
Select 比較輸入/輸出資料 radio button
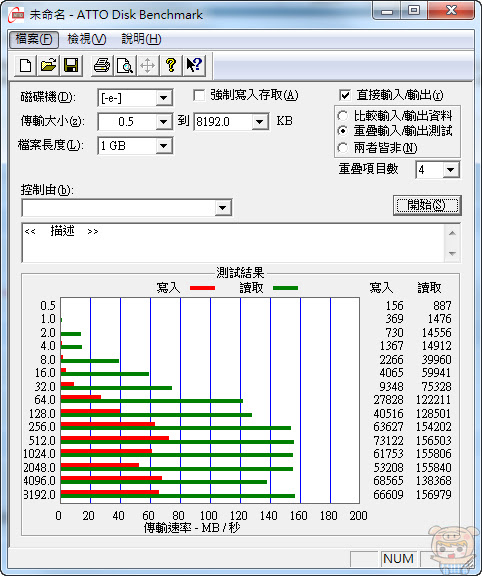(x=343, y=116)
